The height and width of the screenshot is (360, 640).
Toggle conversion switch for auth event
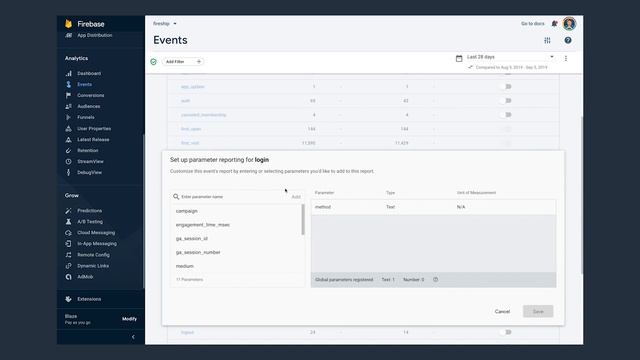pyautogui.click(x=506, y=101)
